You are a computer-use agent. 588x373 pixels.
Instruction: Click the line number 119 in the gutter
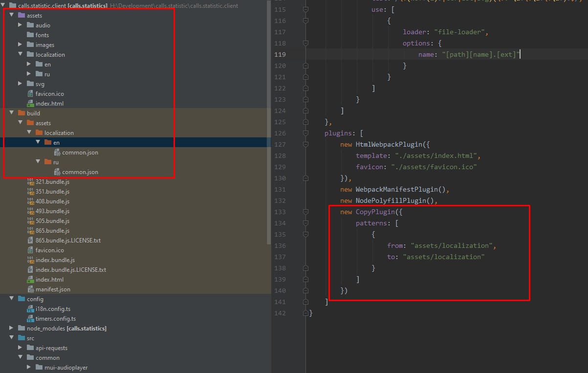[280, 54]
